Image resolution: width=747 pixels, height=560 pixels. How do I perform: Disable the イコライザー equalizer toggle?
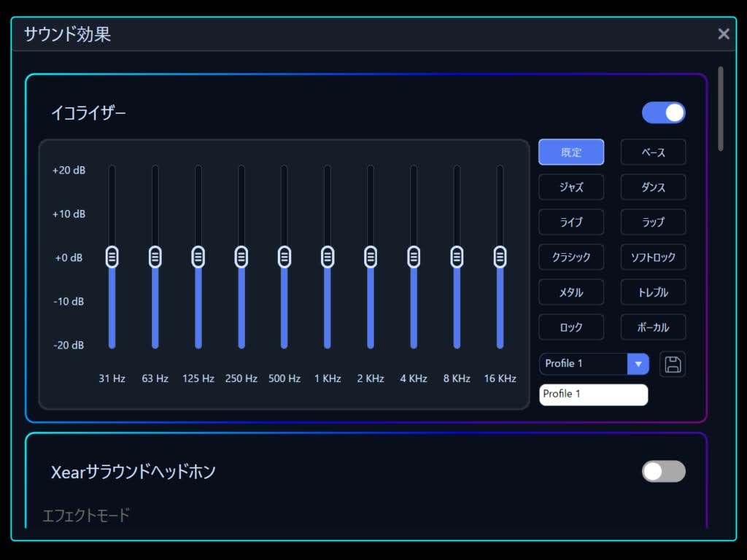pos(663,112)
